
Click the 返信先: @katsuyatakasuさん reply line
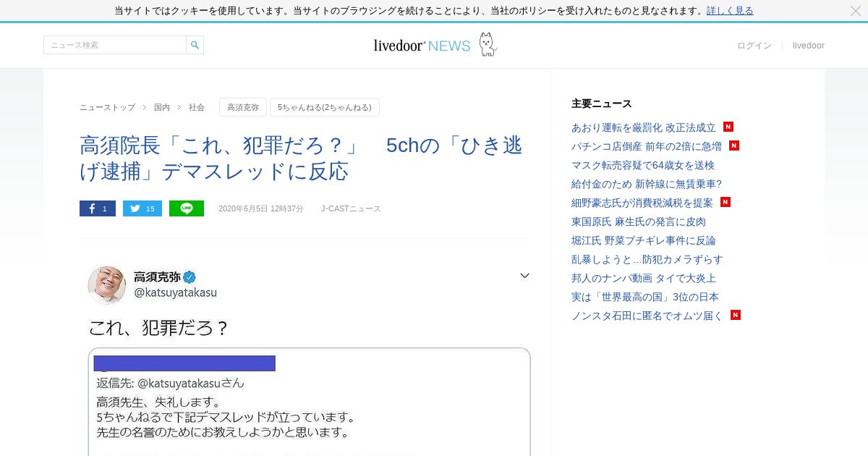(171, 383)
